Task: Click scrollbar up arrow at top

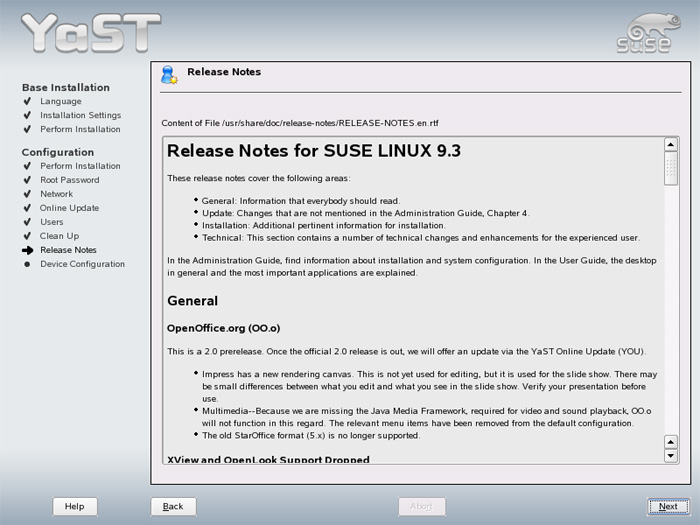Action: 671,145
